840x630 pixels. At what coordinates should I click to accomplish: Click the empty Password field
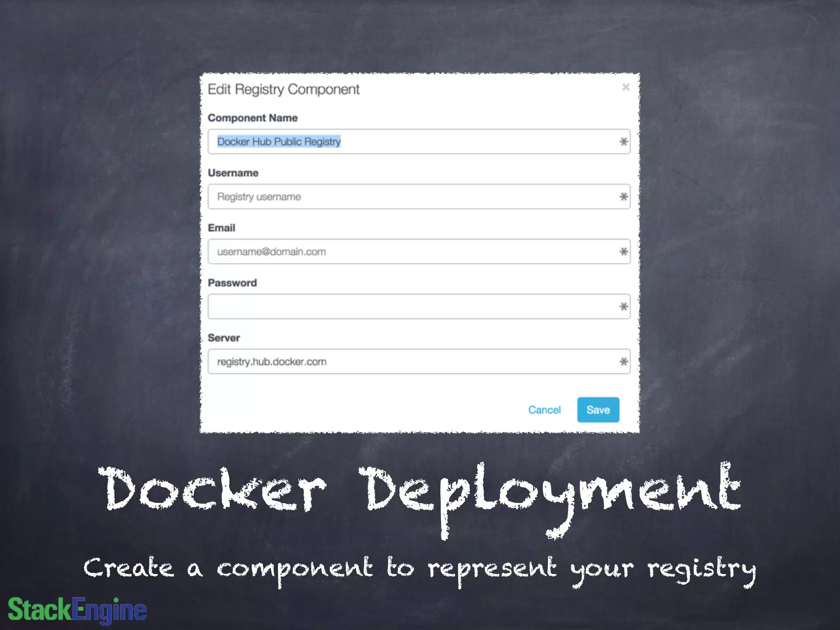click(419, 306)
